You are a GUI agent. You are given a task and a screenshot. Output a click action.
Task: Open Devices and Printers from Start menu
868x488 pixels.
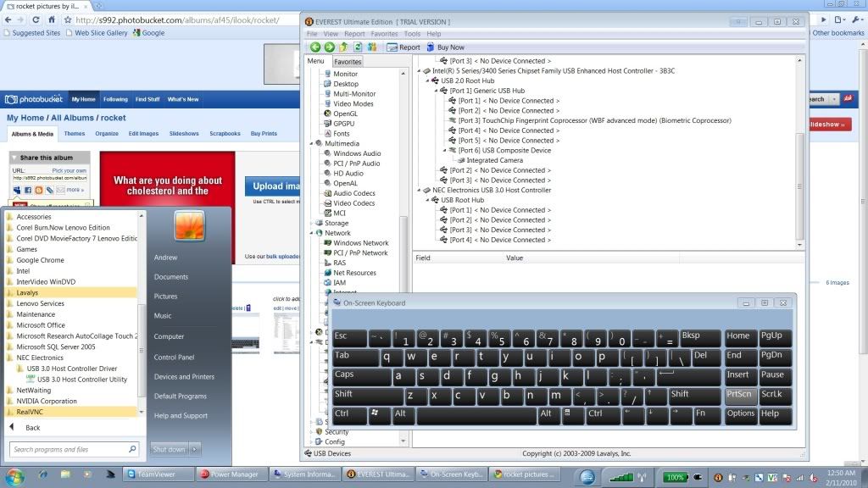[x=184, y=377]
